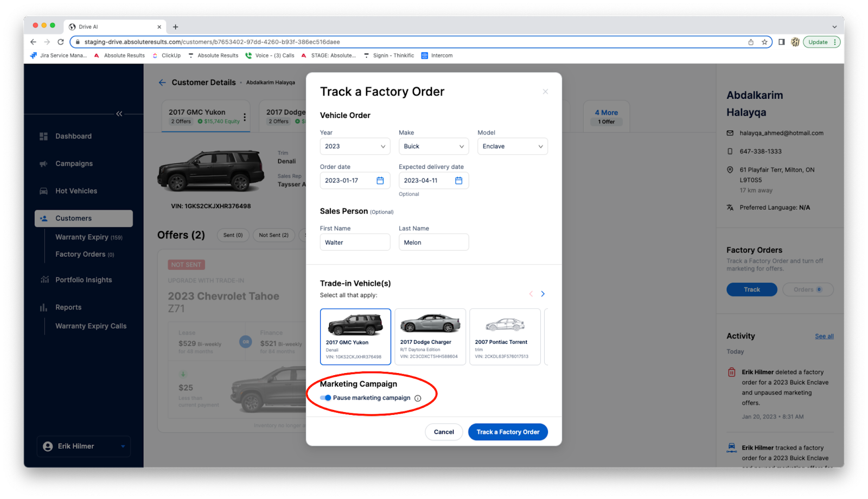
Task: Click the First Name field containing Walter
Action: pos(355,243)
